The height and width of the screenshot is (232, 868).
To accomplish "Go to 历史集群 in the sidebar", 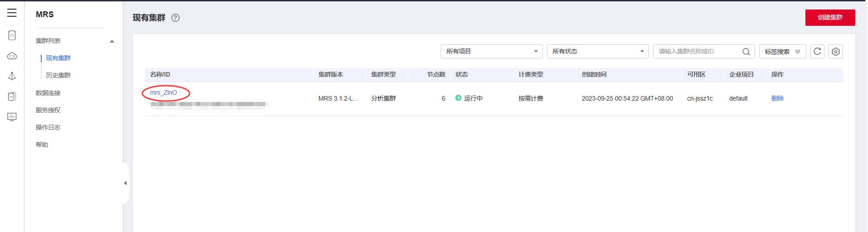I will point(59,75).
